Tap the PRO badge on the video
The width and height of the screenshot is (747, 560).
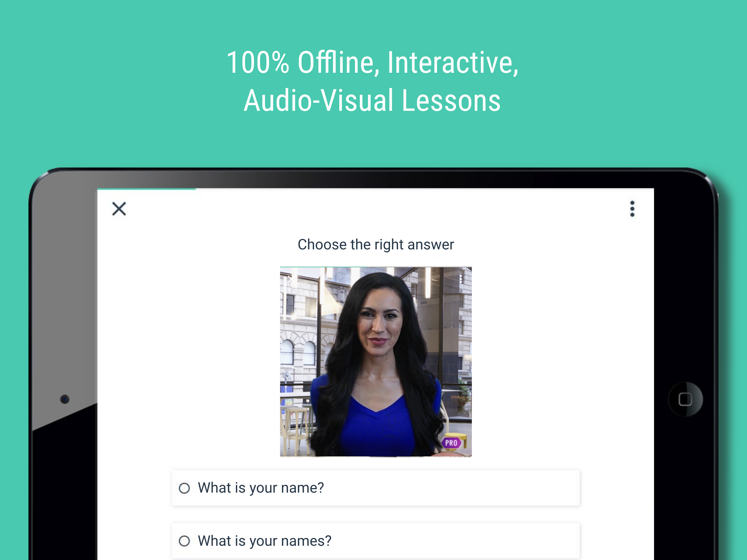[451, 443]
